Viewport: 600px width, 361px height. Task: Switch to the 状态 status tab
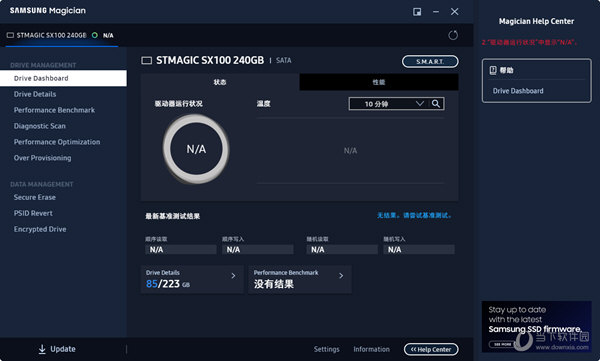click(x=220, y=82)
